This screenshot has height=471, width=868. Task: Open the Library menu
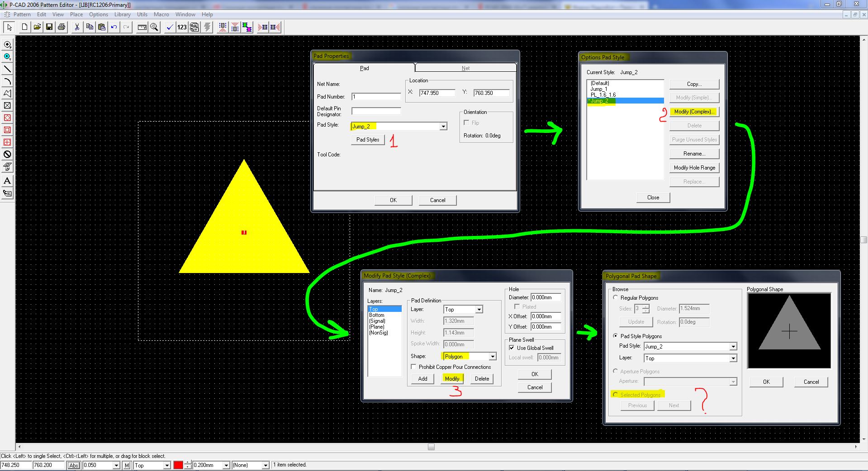click(123, 14)
